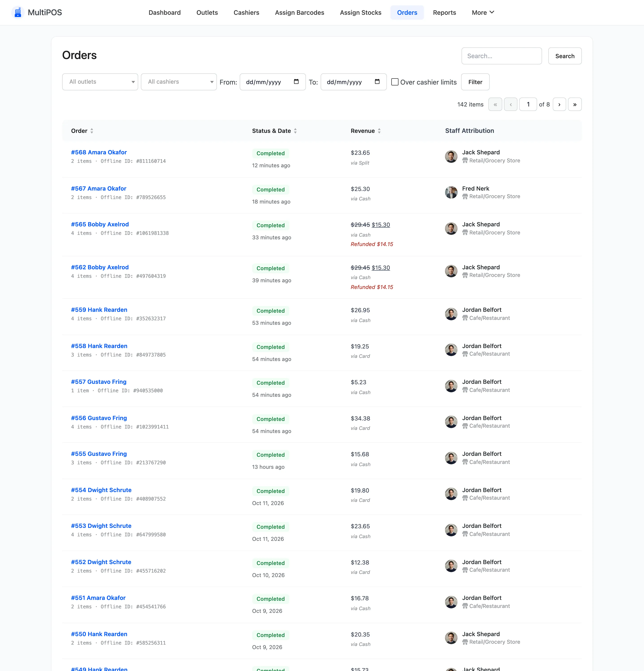Open order #568 Amara Okafor
644x671 pixels.
[99, 152]
